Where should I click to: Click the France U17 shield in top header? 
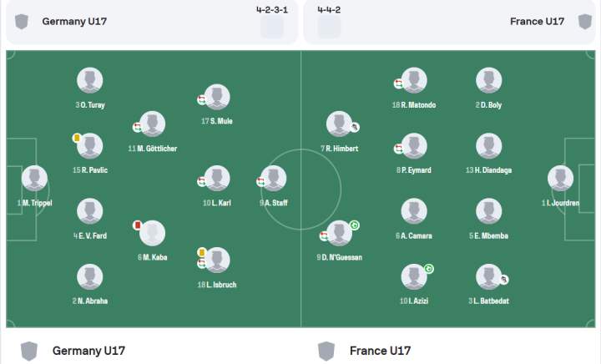tap(584, 21)
